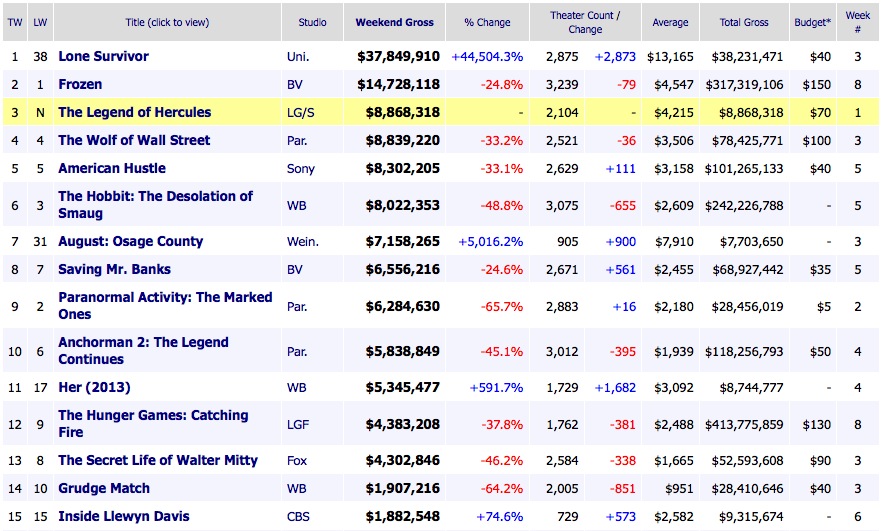Viewport: 882px width, 531px height.
Task: Open The Secret Life of Walter Mitty
Action: (x=158, y=460)
